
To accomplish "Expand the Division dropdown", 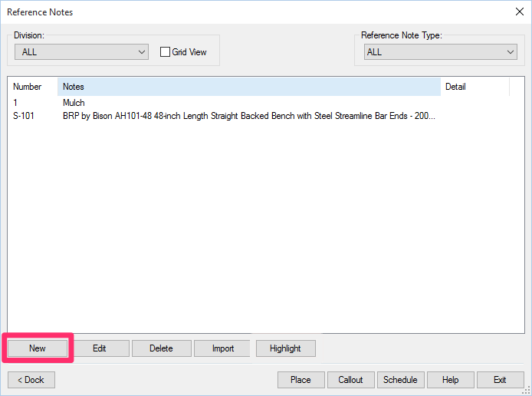I will pyautogui.click(x=81, y=52).
